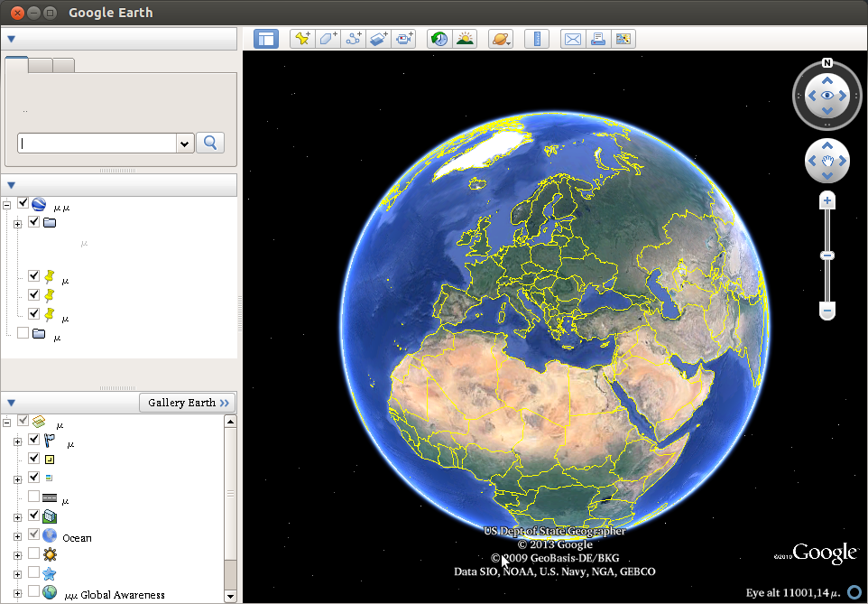This screenshot has width=868, height=604.
Task: Collapse the Places panel with its blue triangle
Action: (11, 185)
